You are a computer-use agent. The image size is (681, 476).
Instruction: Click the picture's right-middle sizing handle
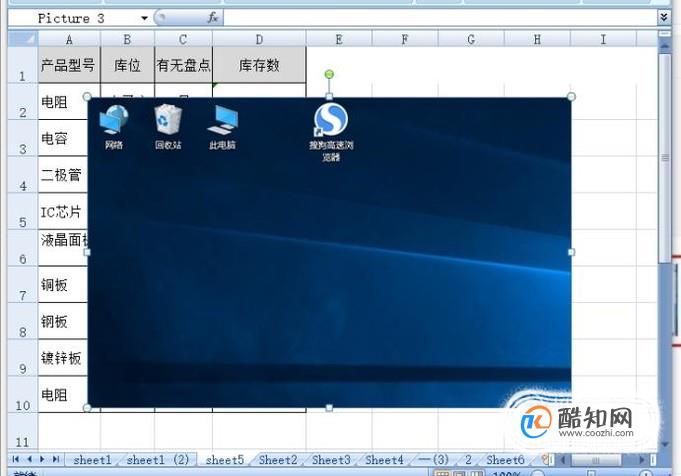coord(571,252)
